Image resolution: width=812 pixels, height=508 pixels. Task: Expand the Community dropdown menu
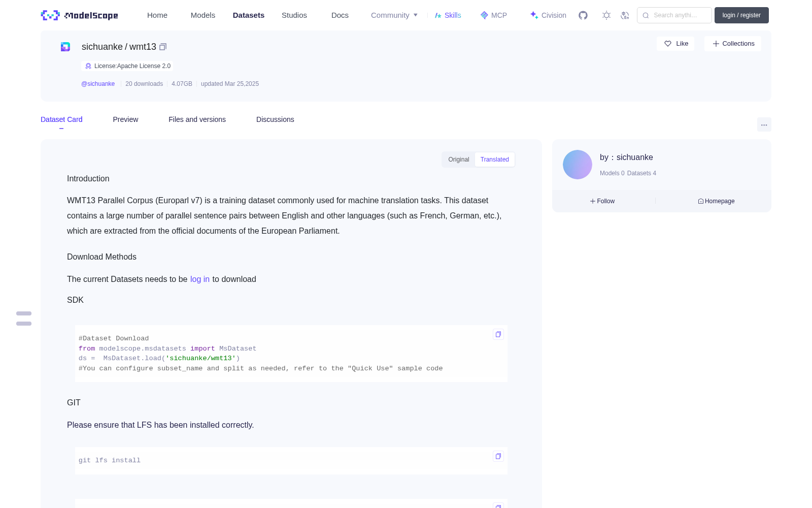[394, 15]
